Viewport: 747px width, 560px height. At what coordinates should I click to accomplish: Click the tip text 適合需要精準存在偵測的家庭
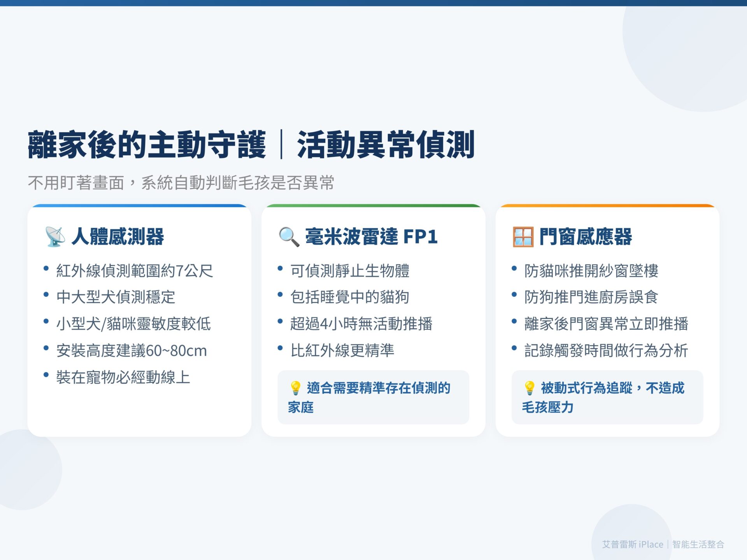click(369, 397)
